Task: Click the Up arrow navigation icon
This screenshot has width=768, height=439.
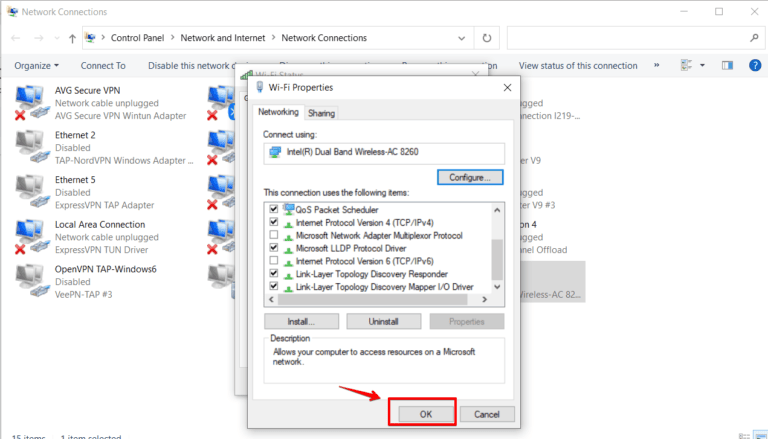Action: (x=72, y=38)
